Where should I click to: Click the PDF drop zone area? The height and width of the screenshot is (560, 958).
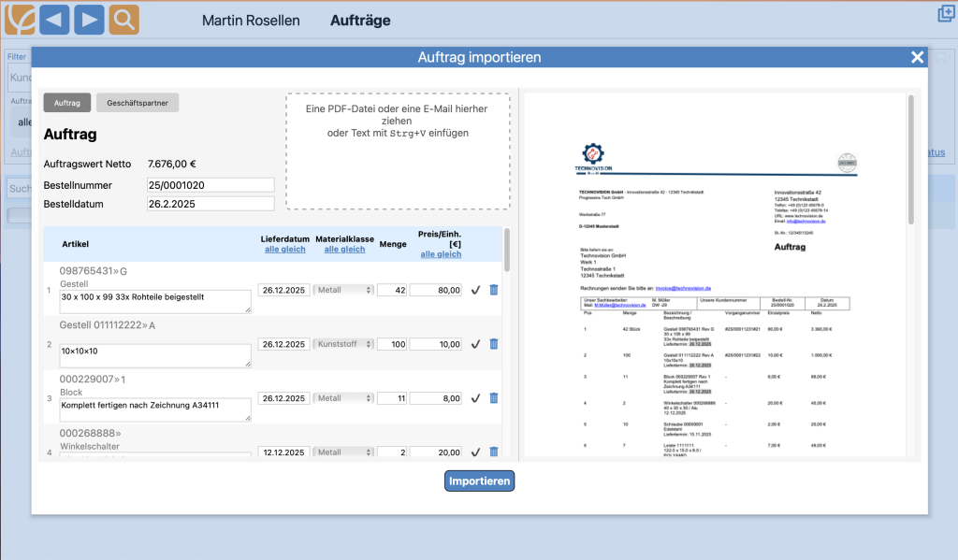coord(398,151)
